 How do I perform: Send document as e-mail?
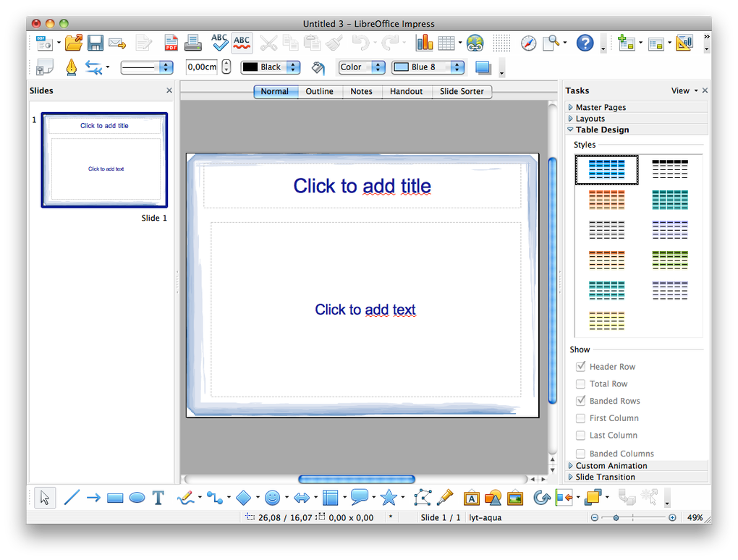(x=117, y=43)
